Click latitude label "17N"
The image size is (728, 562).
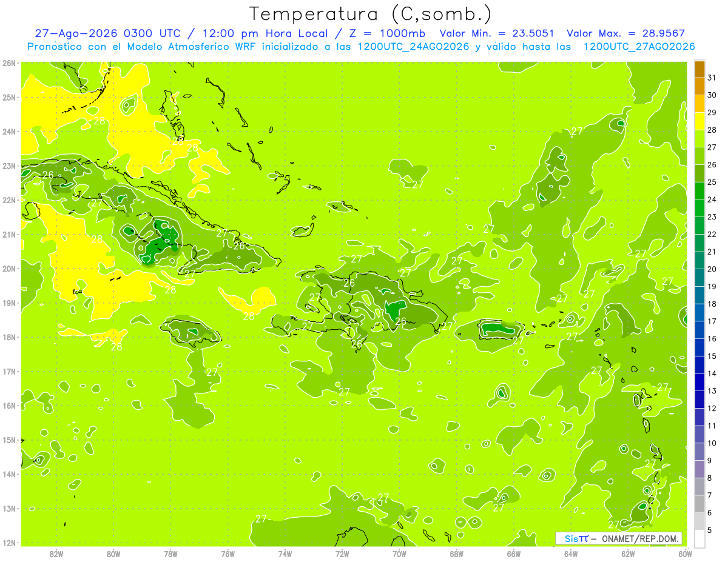[x=9, y=371]
